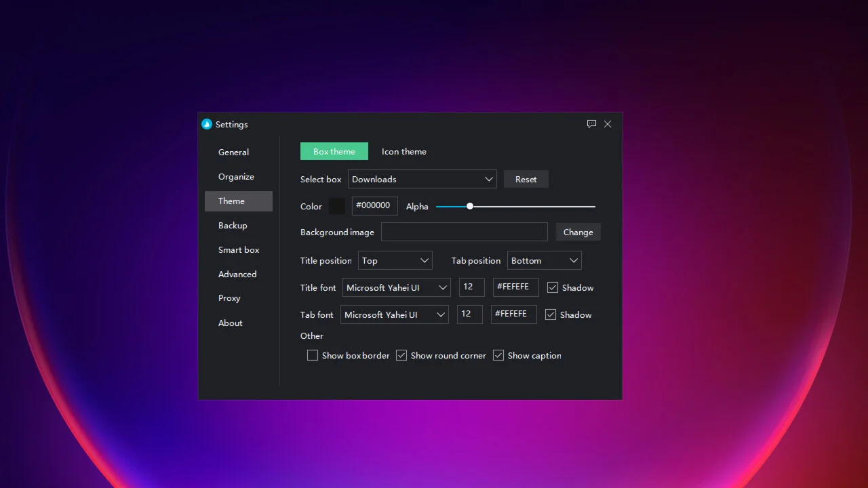Go to the Smart box section

239,249
